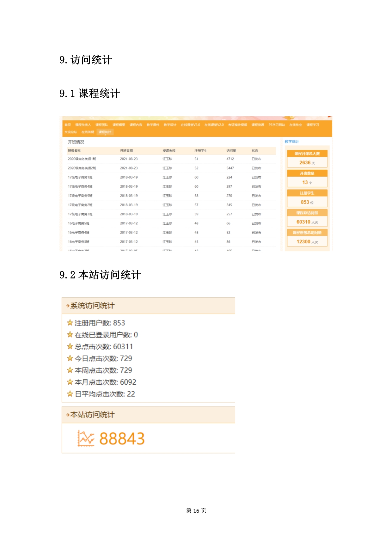
Task: Open 在线课堂V3.0 in the navigation bar
Action: 190,125
